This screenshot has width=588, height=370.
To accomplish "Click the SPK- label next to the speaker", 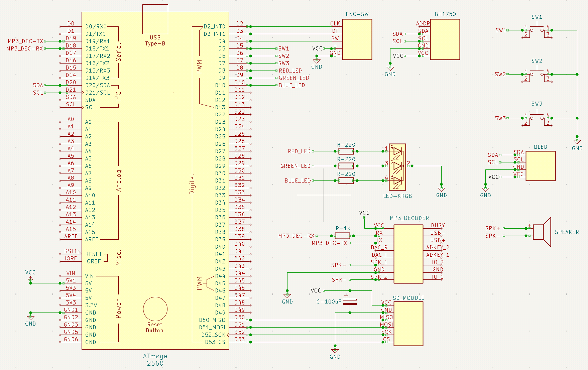I will [x=493, y=236].
